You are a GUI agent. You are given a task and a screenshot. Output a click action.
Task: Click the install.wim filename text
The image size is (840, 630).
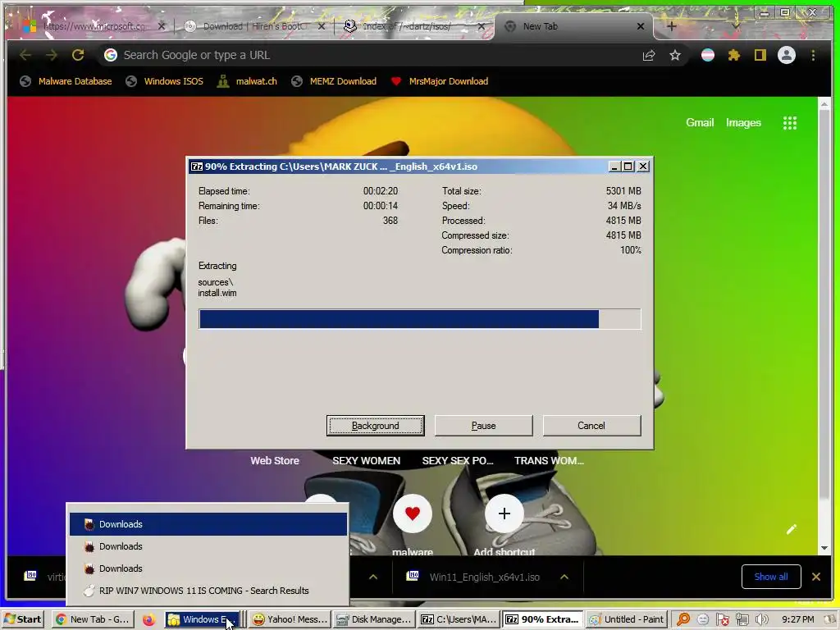217,293
